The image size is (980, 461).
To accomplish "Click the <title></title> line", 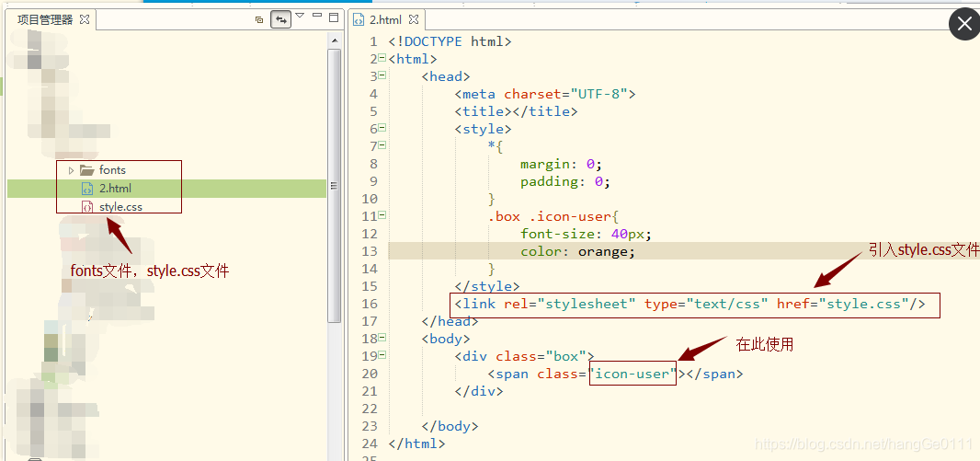I will click(517, 112).
